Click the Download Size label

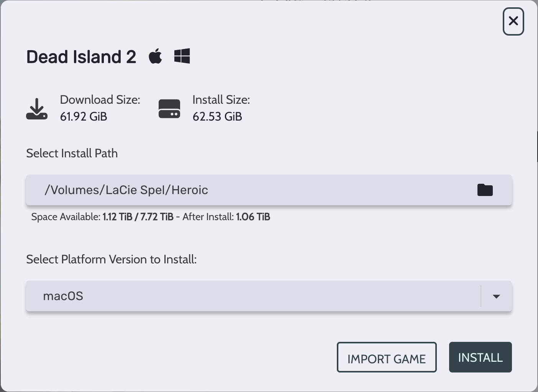(100, 100)
